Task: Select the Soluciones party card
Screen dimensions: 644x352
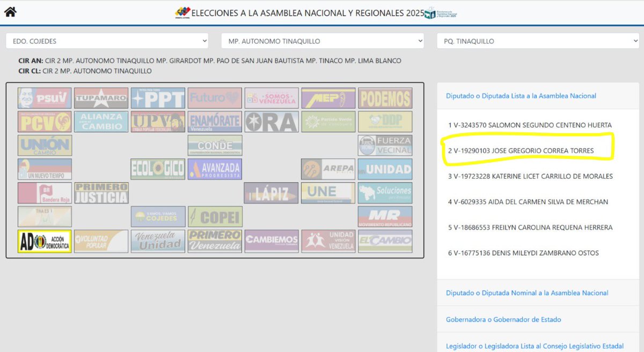Action: 385,193
